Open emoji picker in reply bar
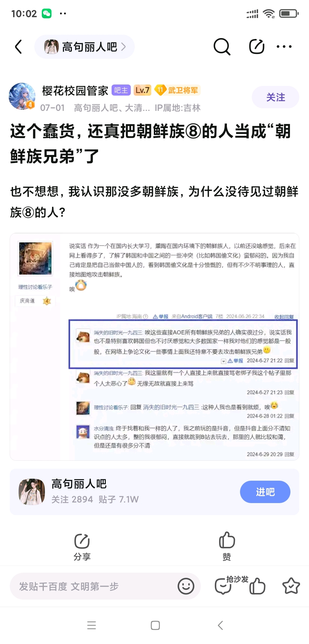This screenshot has height=644, width=309. click(x=186, y=586)
